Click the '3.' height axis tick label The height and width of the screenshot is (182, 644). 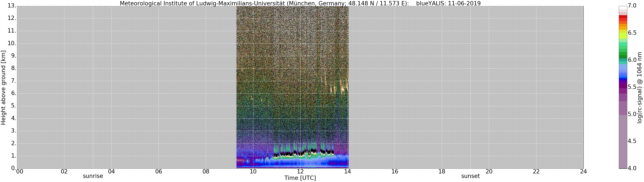(x=13, y=131)
